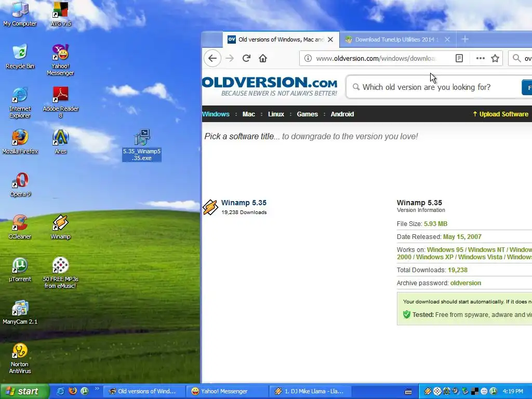Screen dimensions: 532x399
Task: Reload the oldversion.com page
Action: [246, 58]
